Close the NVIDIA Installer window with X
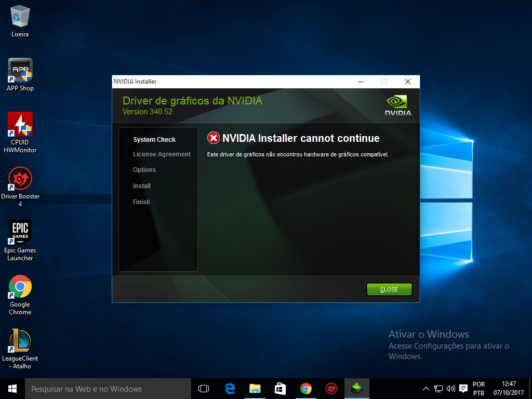 (408, 82)
